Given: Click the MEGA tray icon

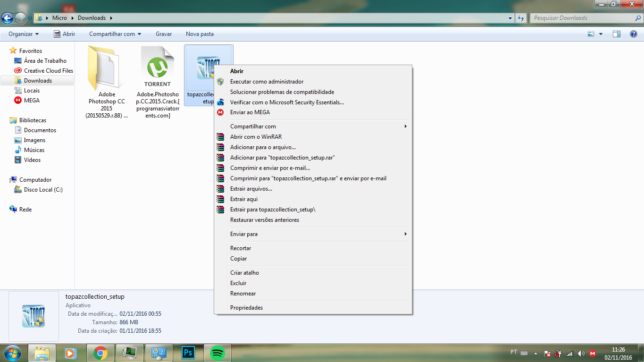Looking at the screenshot, I should pyautogui.click(x=593, y=353).
